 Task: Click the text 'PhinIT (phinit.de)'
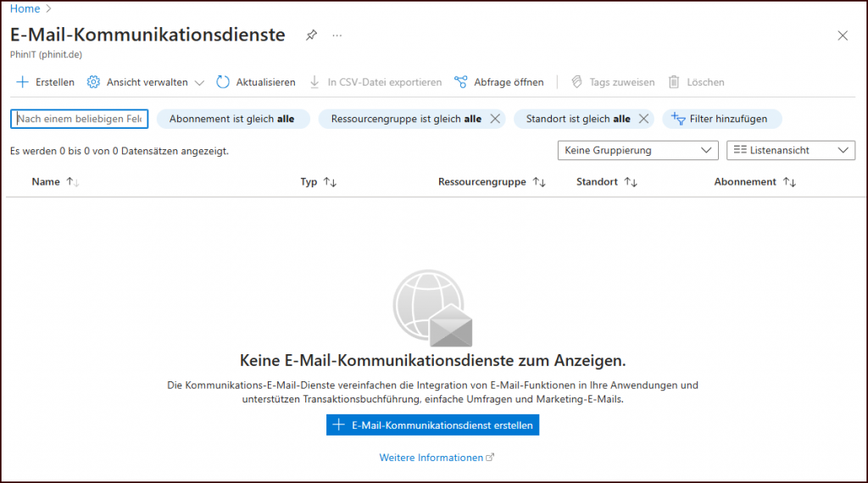46,55
